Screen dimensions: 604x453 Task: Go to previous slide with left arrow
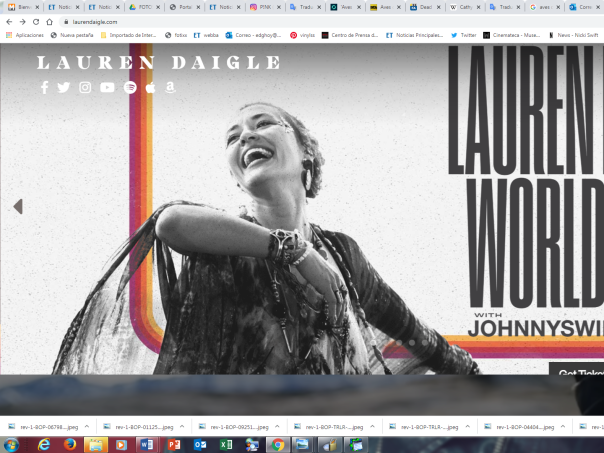(18, 207)
